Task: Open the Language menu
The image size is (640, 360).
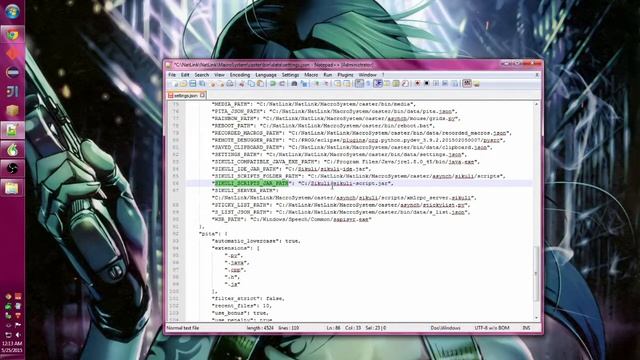Action: [x=266, y=75]
